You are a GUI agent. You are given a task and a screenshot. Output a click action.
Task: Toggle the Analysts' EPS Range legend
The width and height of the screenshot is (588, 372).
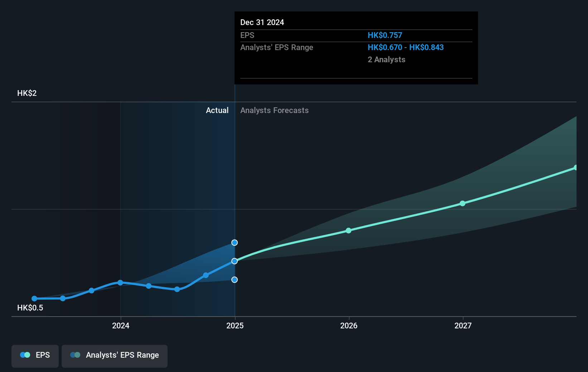coord(115,356)
